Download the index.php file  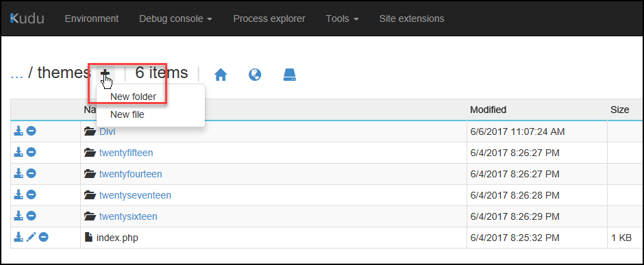pyautogui.click(x=18, y=237)
